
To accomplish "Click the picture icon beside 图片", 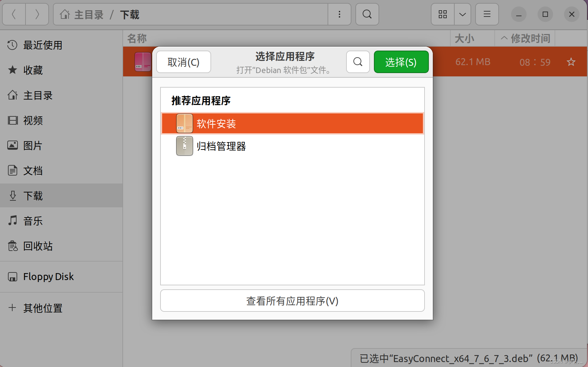I will click(x=13, y=145).
